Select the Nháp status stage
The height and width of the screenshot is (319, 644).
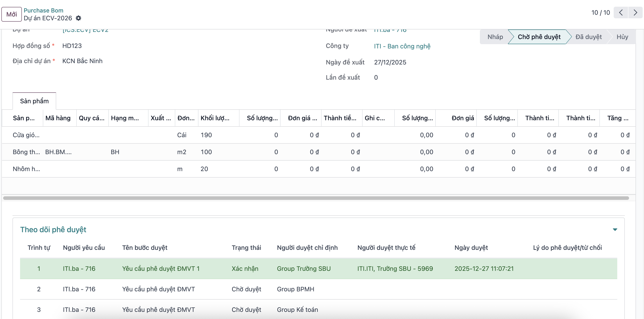pos(495,37)
